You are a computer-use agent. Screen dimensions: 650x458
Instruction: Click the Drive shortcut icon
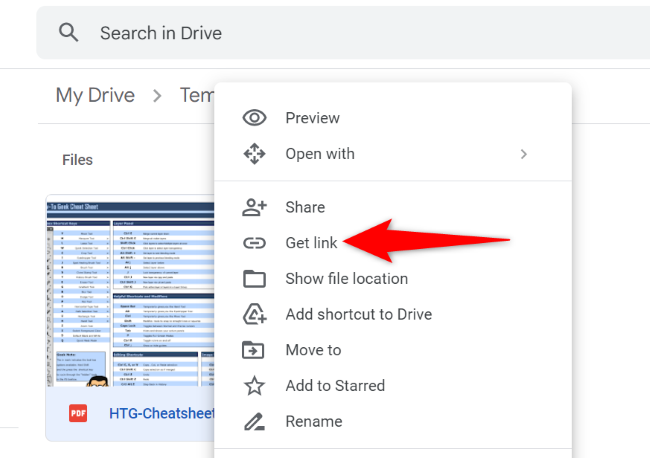coord(254,314)
